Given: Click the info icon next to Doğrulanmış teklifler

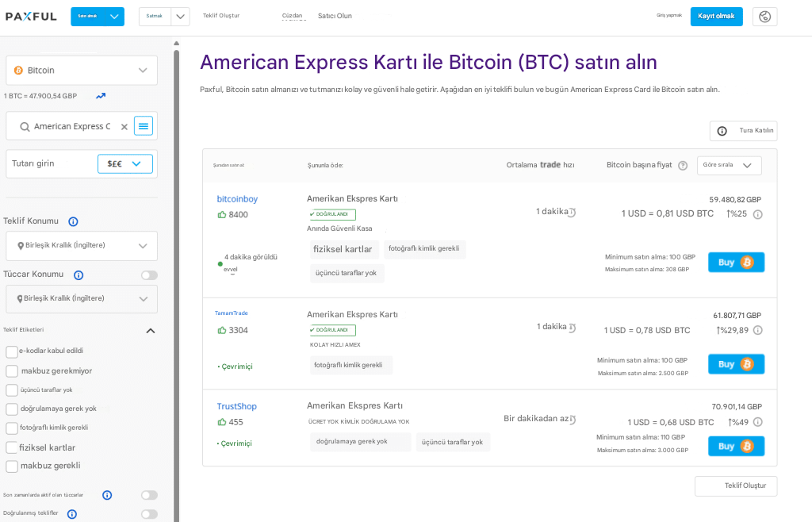Looking at the screenshot, I should (72, 514).
